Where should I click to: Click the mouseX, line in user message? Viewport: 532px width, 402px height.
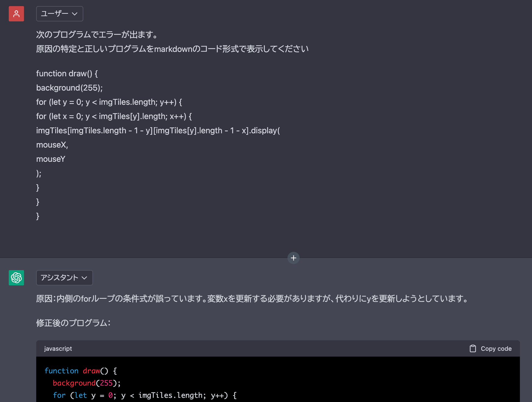pyautogui.click(x=52, y=145)
